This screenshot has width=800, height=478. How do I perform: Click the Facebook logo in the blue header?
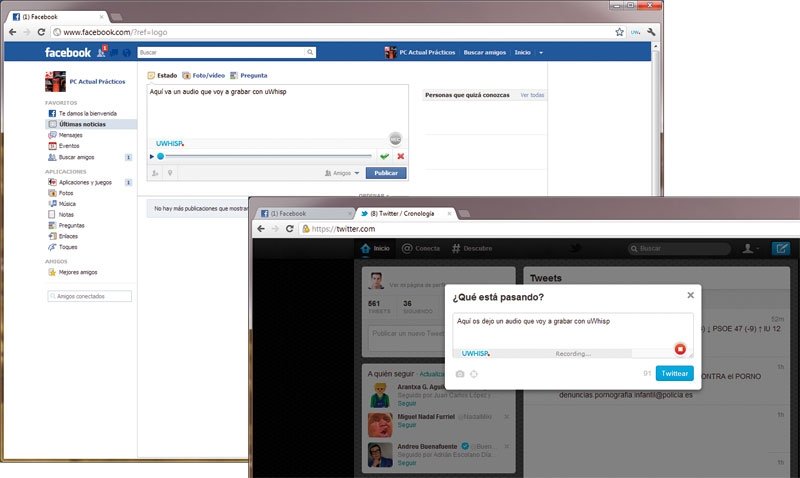tap(67, 53)
